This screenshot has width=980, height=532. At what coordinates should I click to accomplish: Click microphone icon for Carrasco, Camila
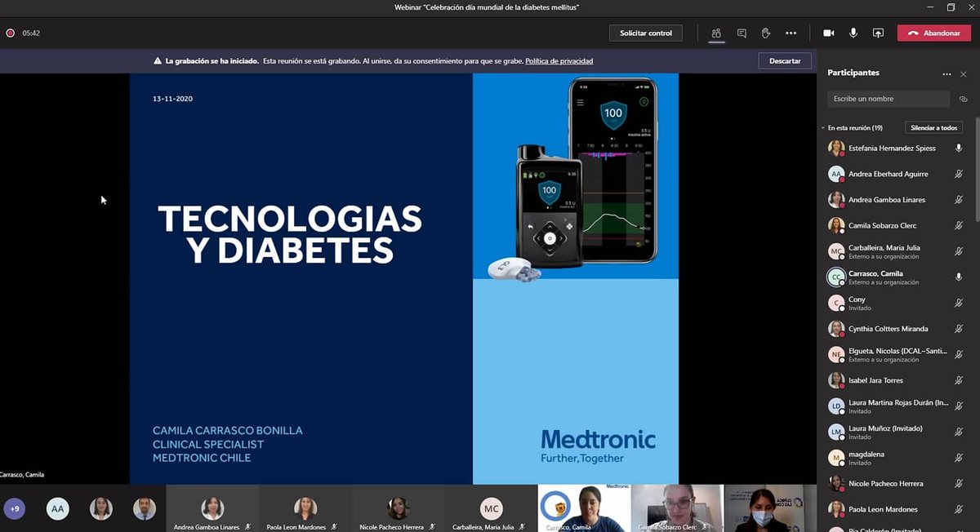[x=959, y=277]
